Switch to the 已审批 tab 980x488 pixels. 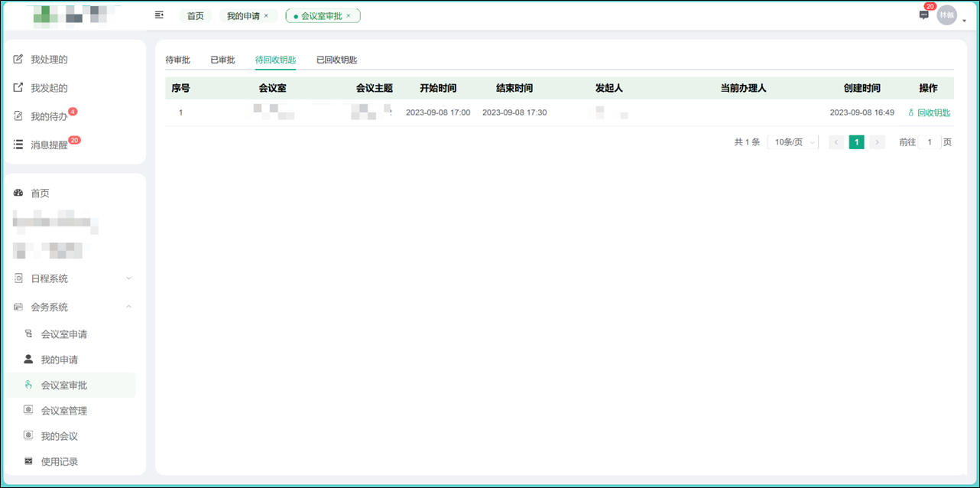pos(222,59)
